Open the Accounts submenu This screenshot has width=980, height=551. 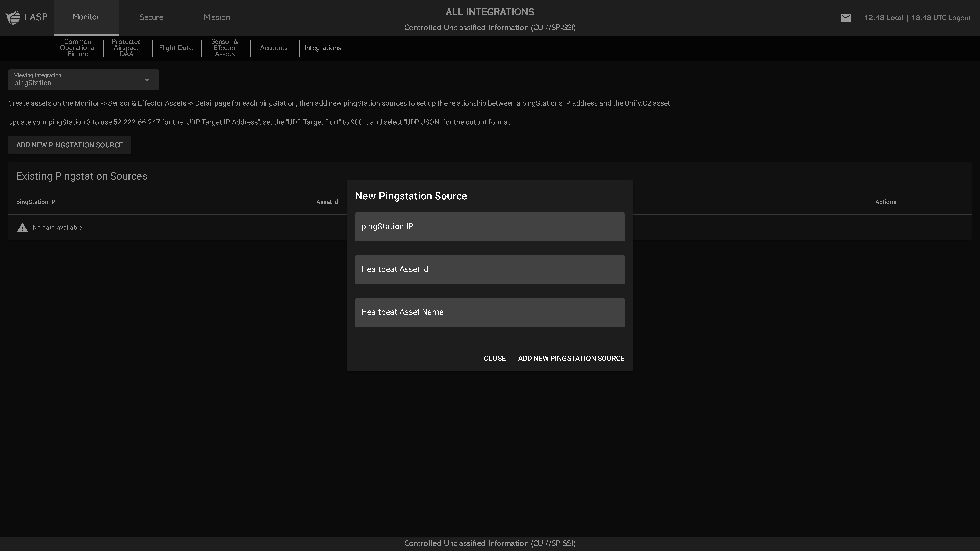tap(274, 48)
